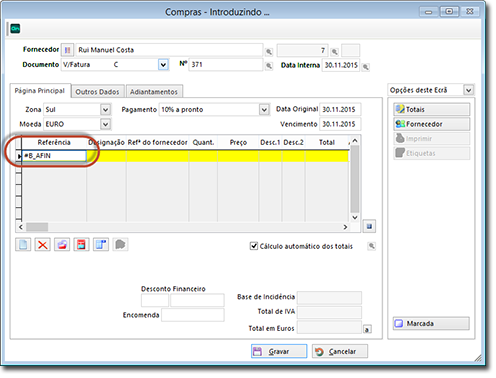
Task: Click the gray tag icon below grid
Action: (x=120, y=245)
